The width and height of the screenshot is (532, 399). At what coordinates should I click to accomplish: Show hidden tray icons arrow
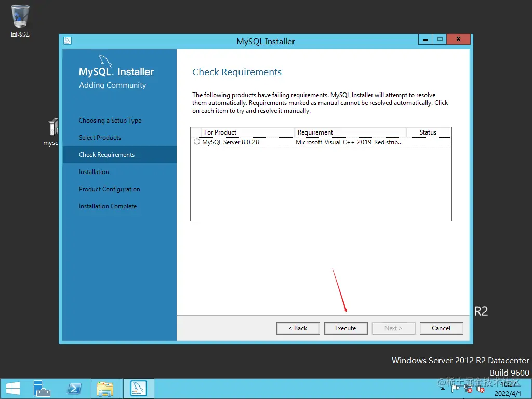coord(443,389)
